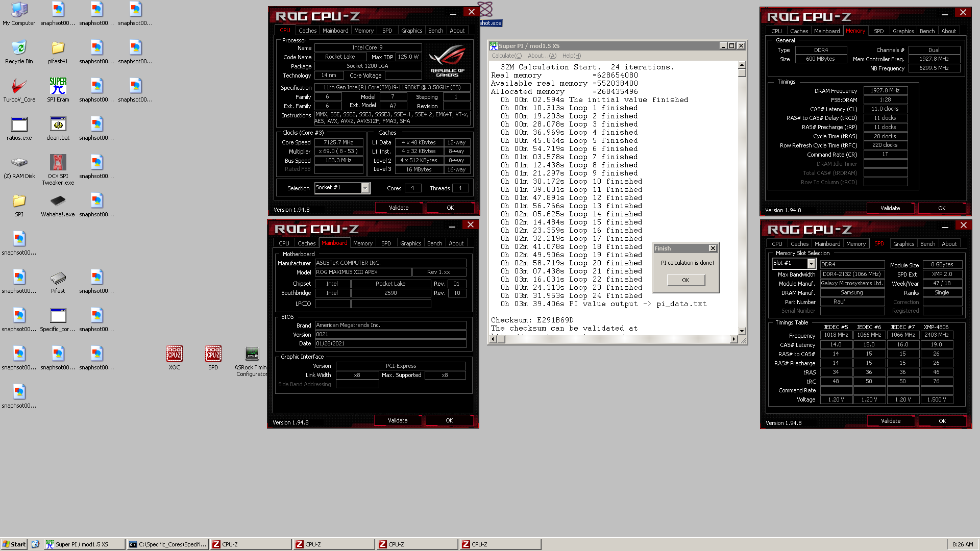This screenshot has height=551, width=980.
Task: Open Bench tab in CPU window
Action: pos(435,31)
